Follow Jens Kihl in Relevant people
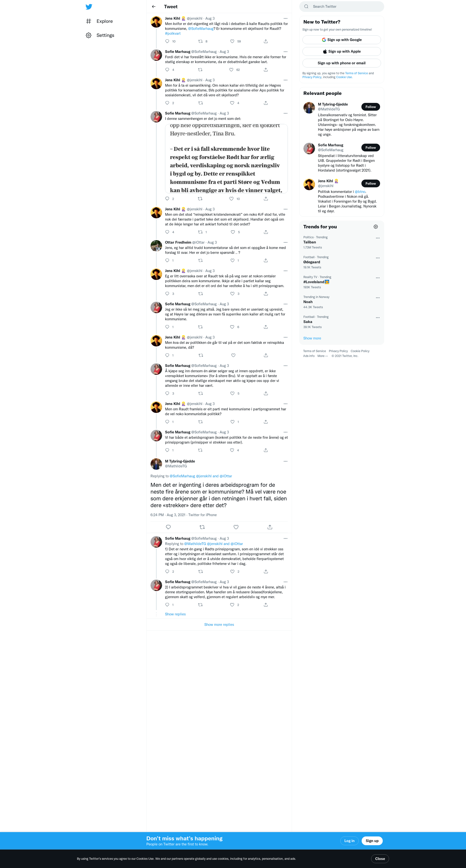466x868 pixels. coord(371,183)
